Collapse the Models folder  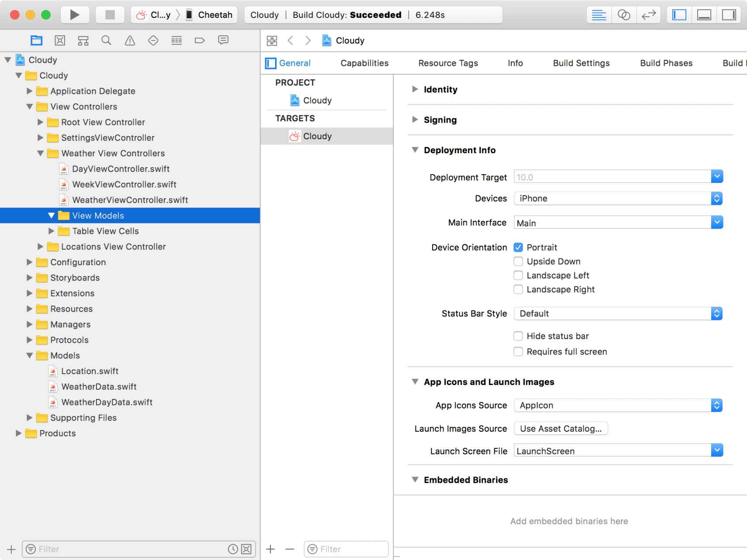(x=29, y=356)
